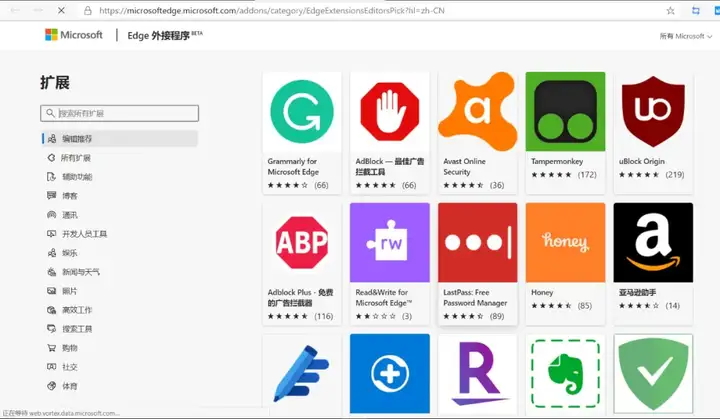The height and width of the screenshot is (419, 720).
Task: Click the magnifier icon in search box
Action: (50, 113)
